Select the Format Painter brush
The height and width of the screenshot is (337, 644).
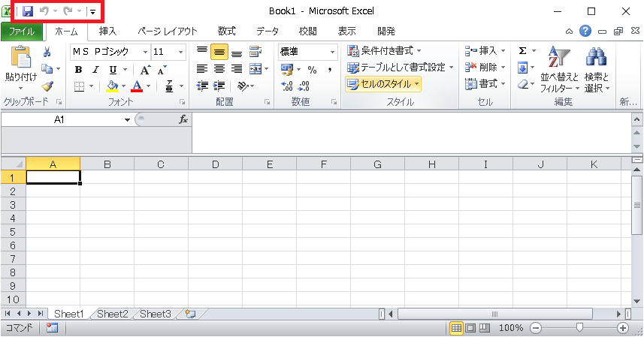[x=47, y=86]
